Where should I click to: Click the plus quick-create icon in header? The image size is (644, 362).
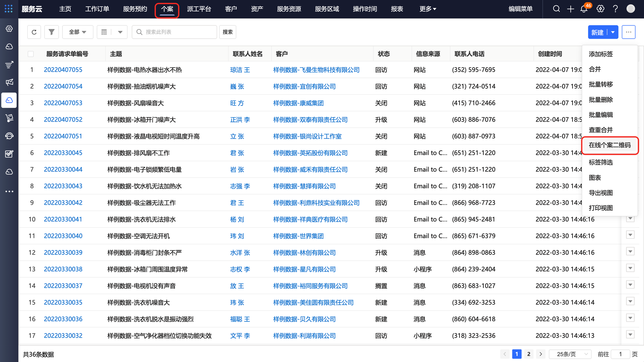(570, 9)
